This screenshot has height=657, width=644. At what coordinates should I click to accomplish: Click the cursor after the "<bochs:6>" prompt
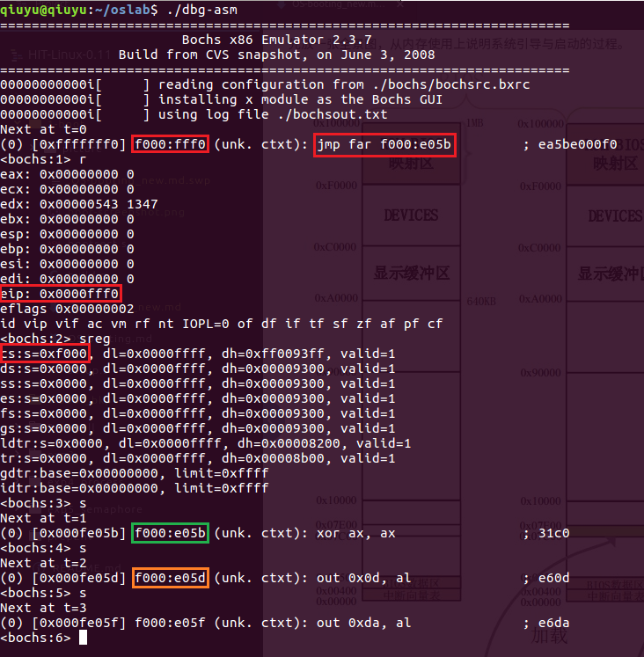click(83, 639)
